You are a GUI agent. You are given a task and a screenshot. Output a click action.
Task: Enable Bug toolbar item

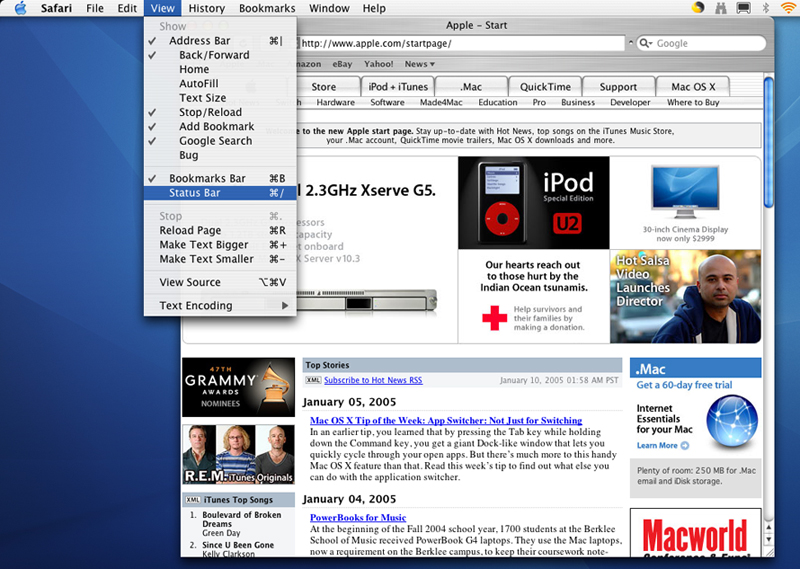(x=220, y=155)
